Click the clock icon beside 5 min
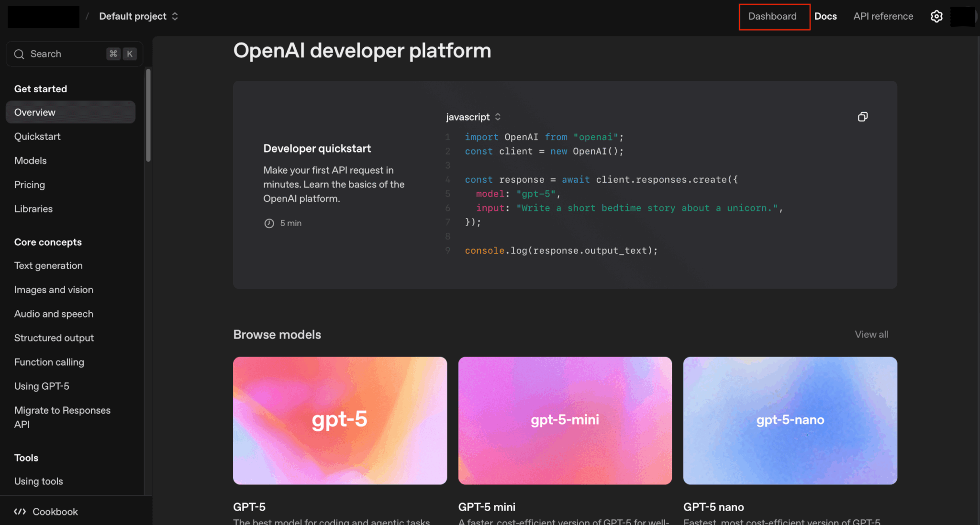 tap(269, 223)
